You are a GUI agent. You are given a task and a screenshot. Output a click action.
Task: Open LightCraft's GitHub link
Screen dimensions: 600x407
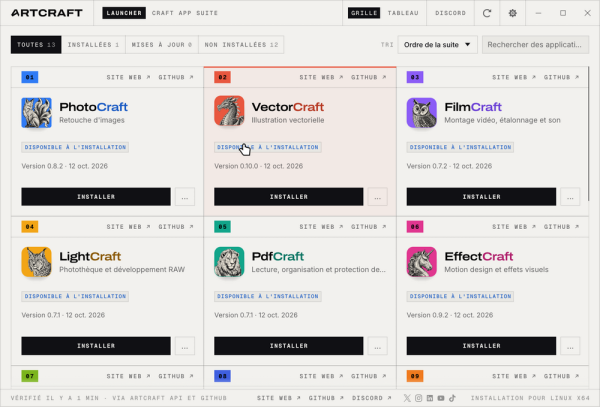(x=176, y=226)
